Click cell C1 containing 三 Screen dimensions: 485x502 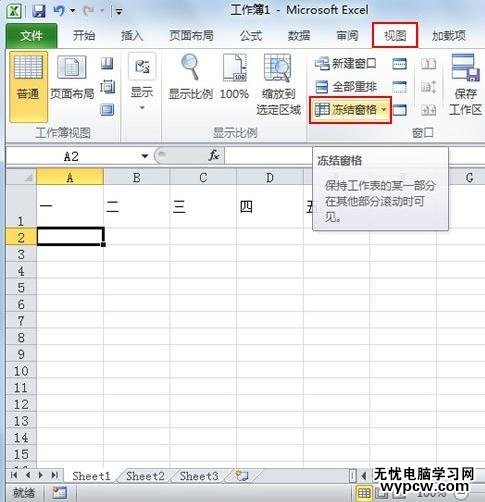(203, 206)
